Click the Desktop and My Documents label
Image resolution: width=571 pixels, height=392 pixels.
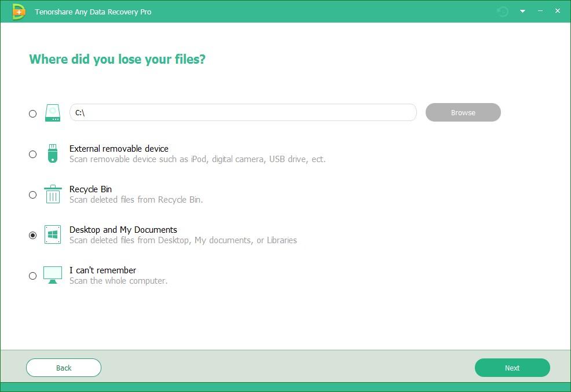click(x=123, y=230)
